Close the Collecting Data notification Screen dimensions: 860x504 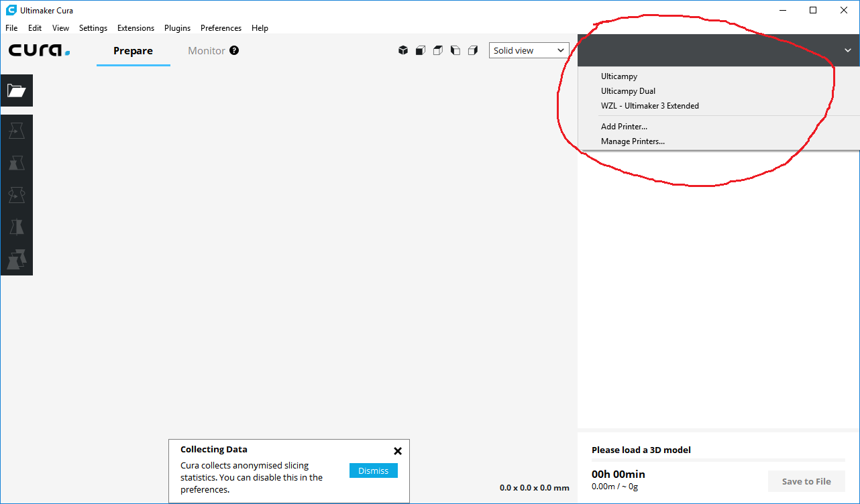tap(398, 451)
